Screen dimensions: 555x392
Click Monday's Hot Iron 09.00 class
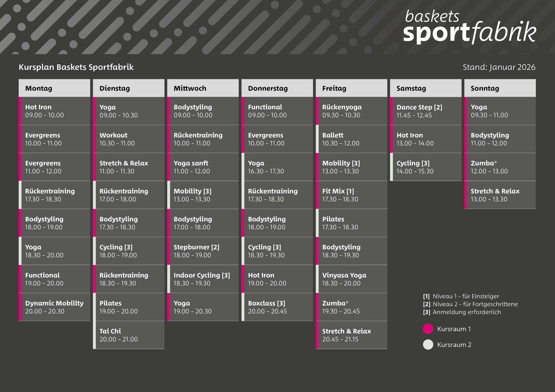pos(54,111)
